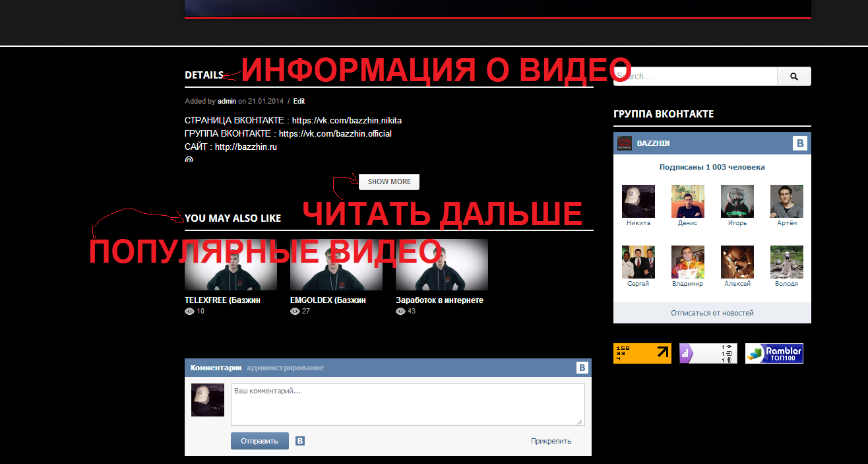Open EMGOLDEX (Базжин video title
This screenshot has height=464, width=868.
(328, 300)
